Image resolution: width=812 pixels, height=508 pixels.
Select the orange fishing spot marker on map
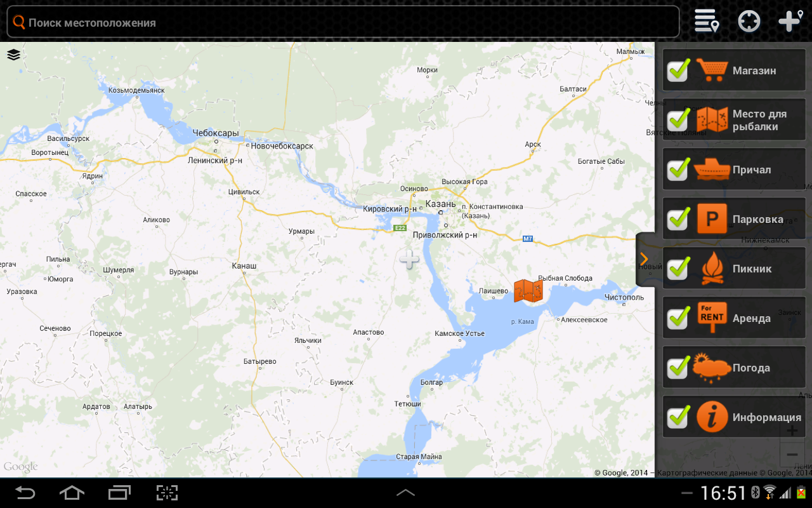click(528, 291)
